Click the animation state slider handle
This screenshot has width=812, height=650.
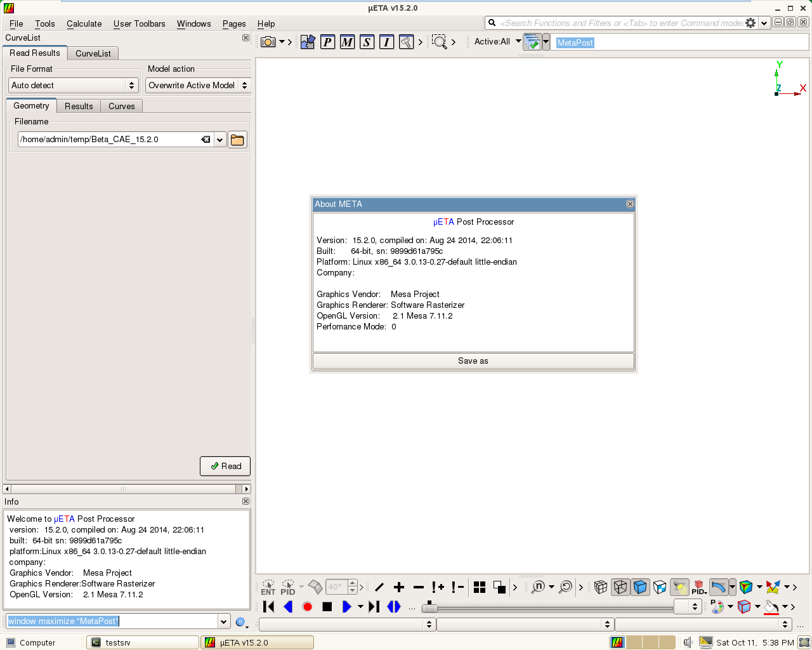click(x=430, y=607)
